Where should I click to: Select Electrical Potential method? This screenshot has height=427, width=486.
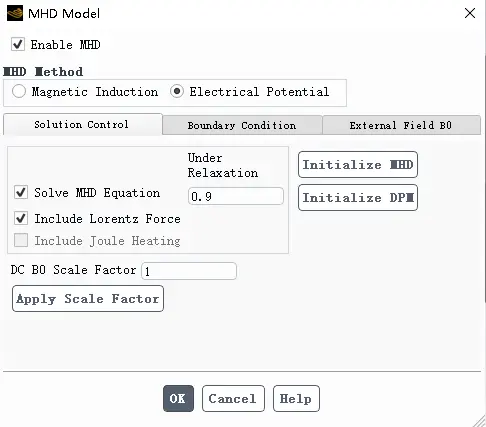[177, 91]
